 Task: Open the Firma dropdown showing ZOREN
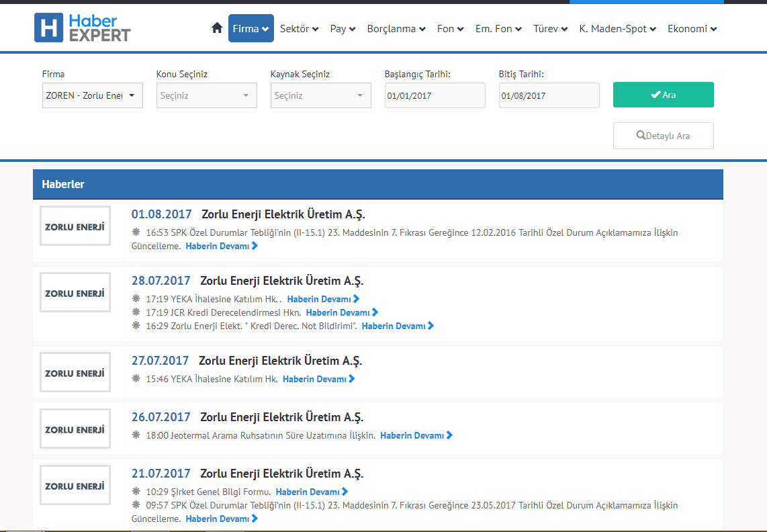click(93, 95)
